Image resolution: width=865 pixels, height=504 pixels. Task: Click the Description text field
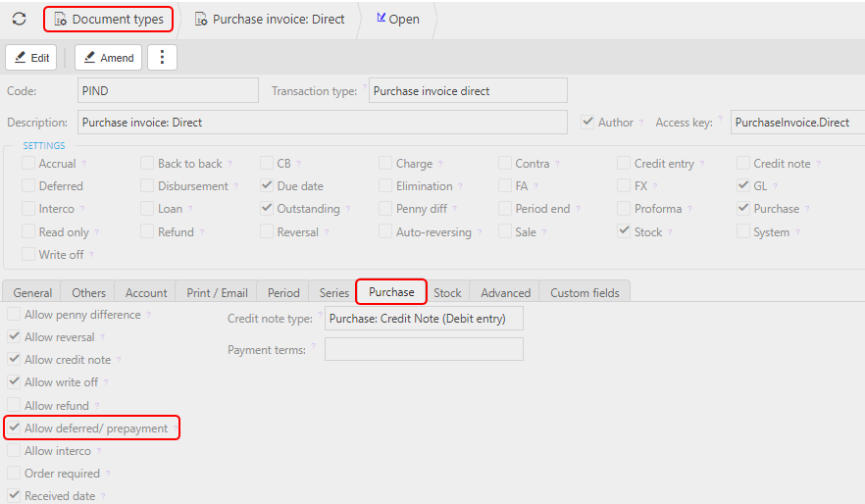tap(322, 123)
